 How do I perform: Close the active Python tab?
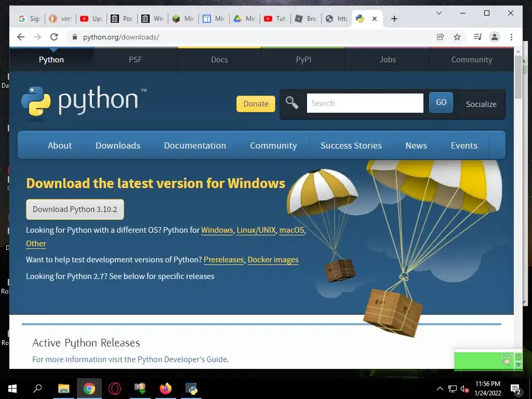pos(375,19)
